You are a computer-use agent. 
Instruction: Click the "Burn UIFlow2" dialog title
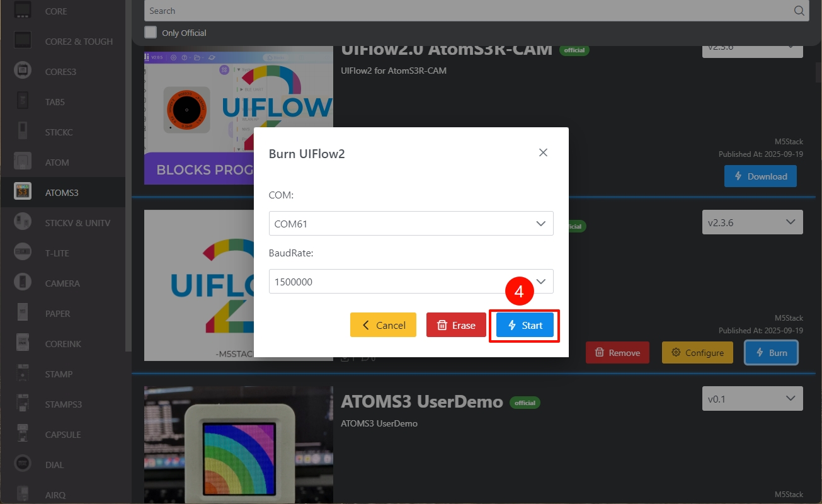tap(307, 154)
